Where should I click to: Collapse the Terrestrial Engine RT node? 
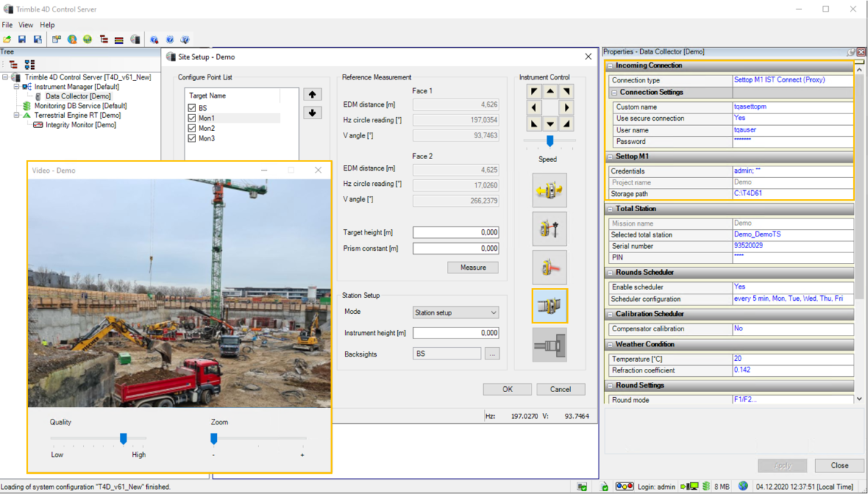17,115
